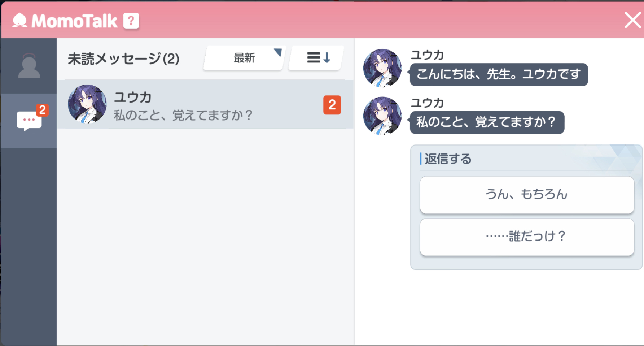Reply with ……誰だっけ？
The width and height of the screenshot is (644, 346).
(x=527, y=237)
